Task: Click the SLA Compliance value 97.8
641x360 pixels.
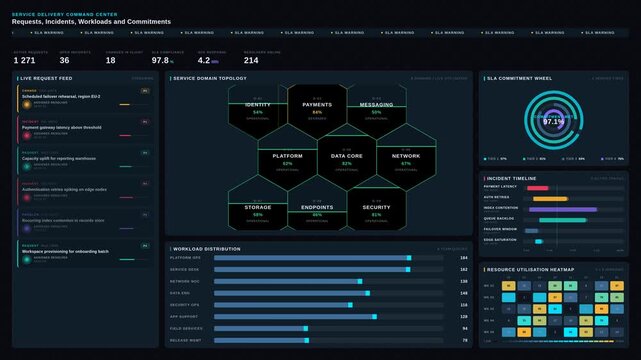Action: 160,60
